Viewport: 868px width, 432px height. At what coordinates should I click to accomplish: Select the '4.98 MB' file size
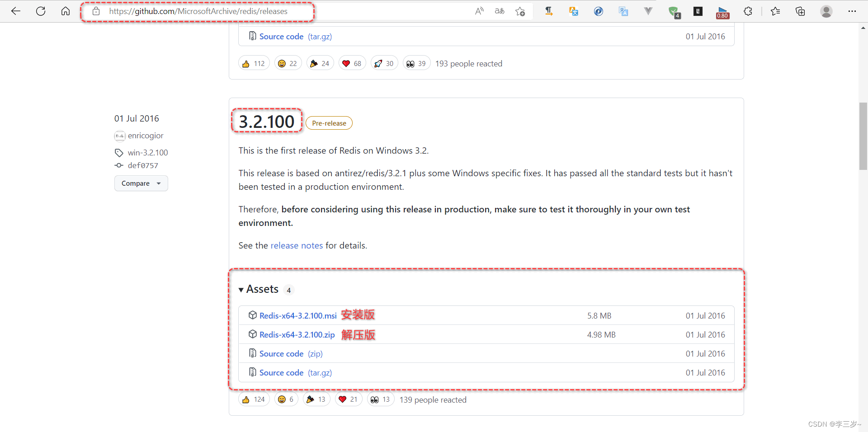[601, 334]
